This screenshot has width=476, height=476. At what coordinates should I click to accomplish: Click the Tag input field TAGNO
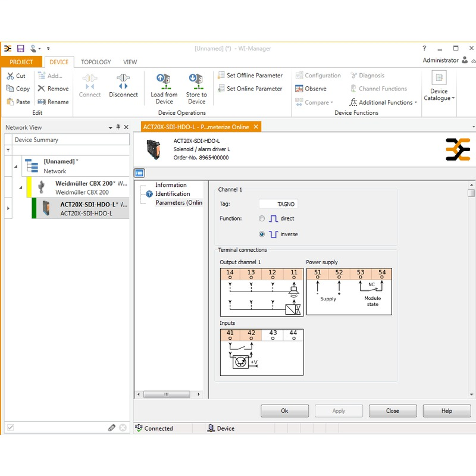(x=278, y=204)
